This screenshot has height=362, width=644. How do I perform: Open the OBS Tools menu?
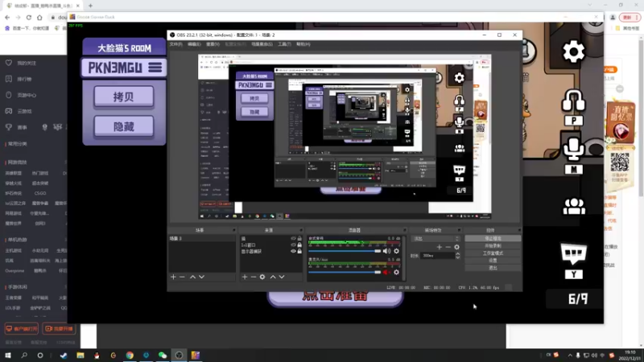284,44
